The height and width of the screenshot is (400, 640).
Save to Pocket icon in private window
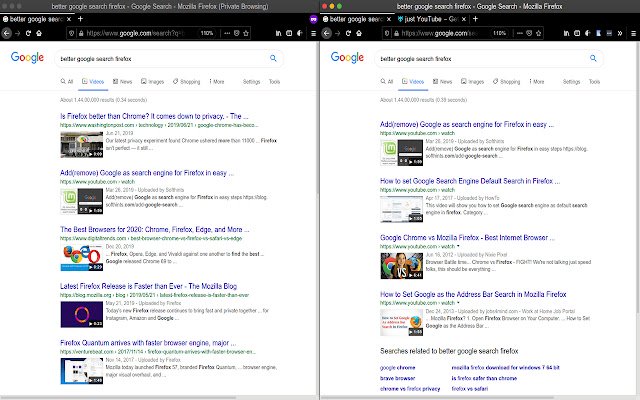point(236,33)
